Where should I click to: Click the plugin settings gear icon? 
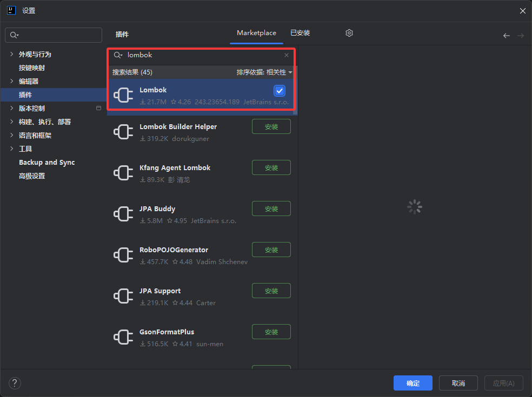(x=349, y=33)
